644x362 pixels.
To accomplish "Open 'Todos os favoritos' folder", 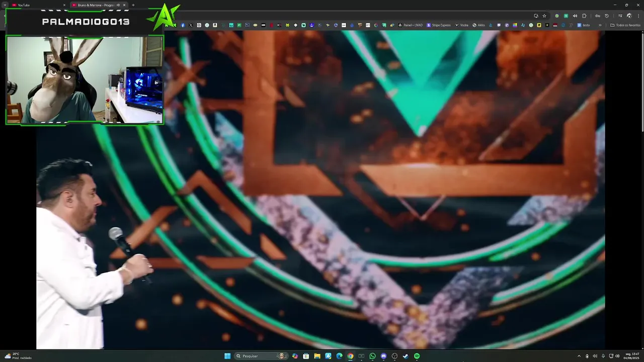I will (x=625, y=25).
